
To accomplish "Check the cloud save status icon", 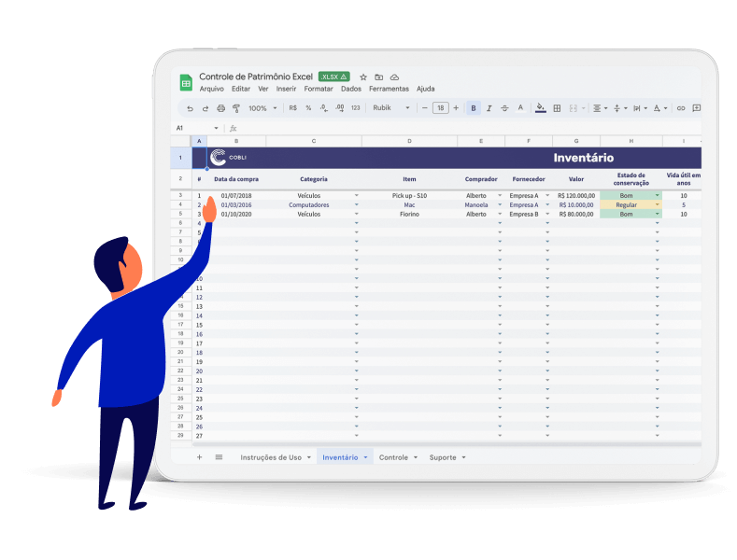I will tap(394, 77).
